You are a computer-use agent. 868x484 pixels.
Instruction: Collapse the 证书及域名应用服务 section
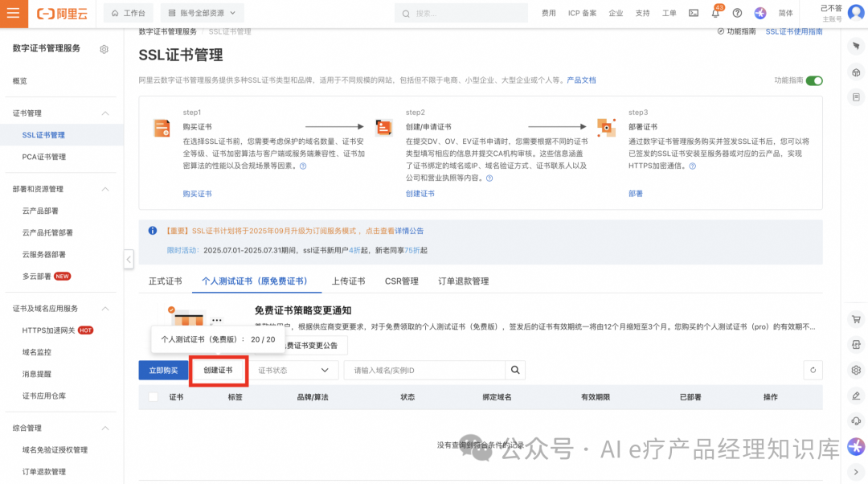coord(105,309)
